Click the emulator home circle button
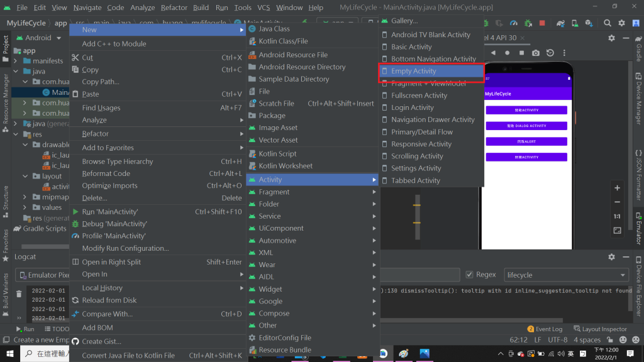 (x=508, y=53)
